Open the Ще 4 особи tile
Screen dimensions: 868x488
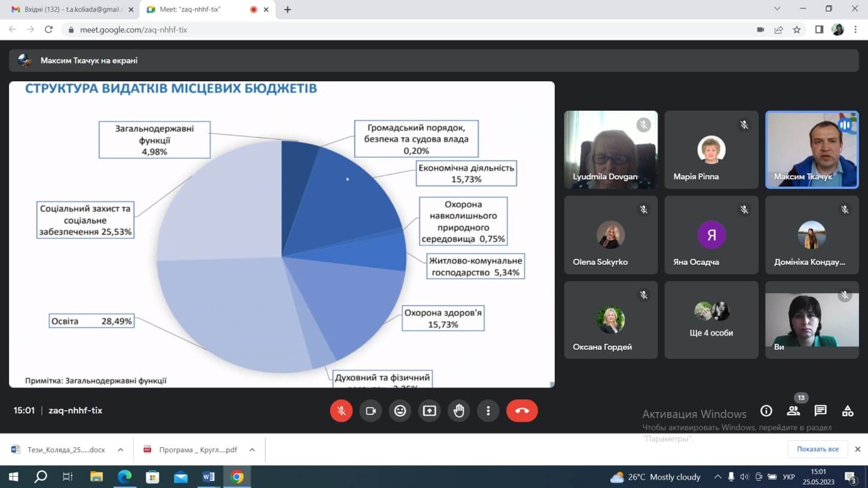[711, 320]
